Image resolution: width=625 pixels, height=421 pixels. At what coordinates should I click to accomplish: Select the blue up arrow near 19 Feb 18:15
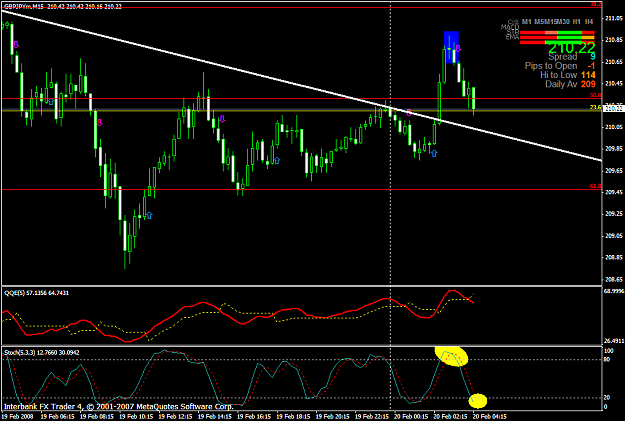point(277,160)
